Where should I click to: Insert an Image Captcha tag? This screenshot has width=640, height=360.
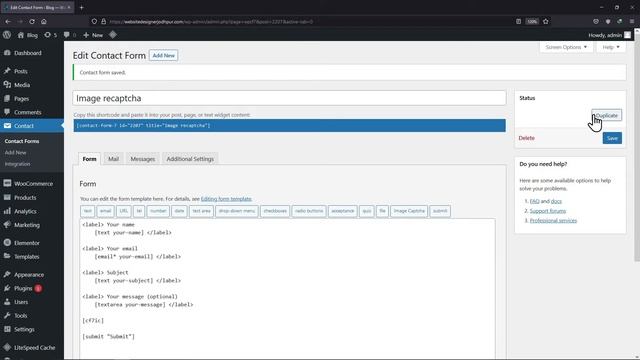409,211
